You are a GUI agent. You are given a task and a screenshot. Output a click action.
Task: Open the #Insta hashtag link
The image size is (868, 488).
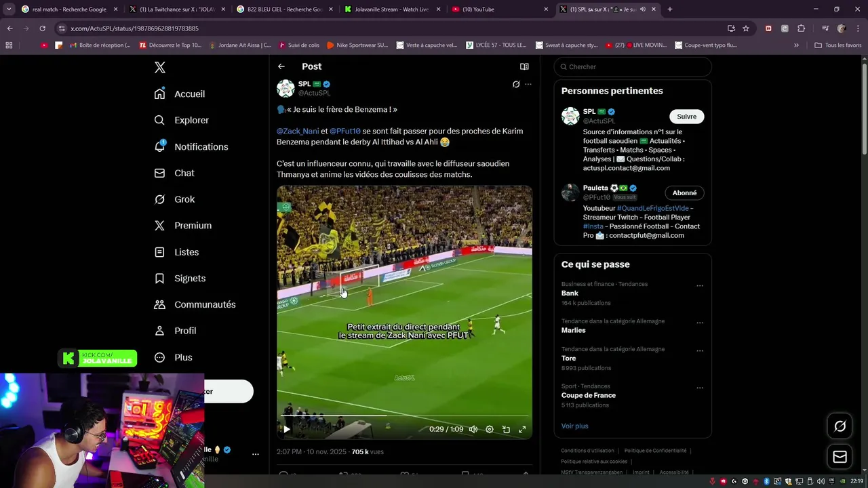point(593,226)
